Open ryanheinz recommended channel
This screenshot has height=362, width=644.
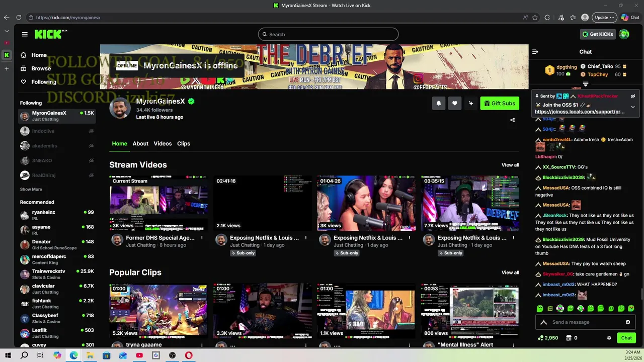pos(57,215)
